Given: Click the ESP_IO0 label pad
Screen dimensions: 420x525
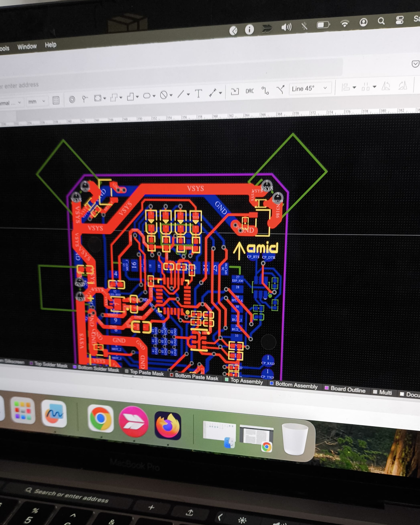Looking at the screenshot, I should point(238,279).
